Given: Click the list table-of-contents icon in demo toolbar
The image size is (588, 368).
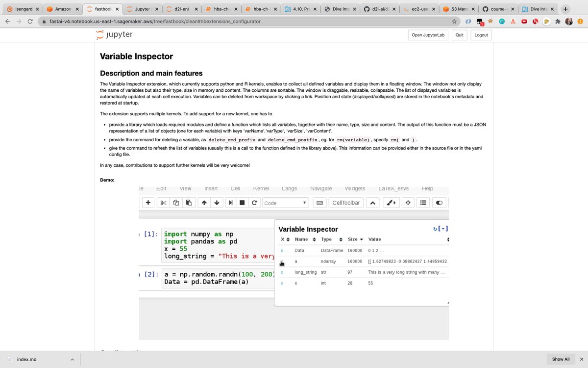Looking at the screenshot, I should (423, 203).
